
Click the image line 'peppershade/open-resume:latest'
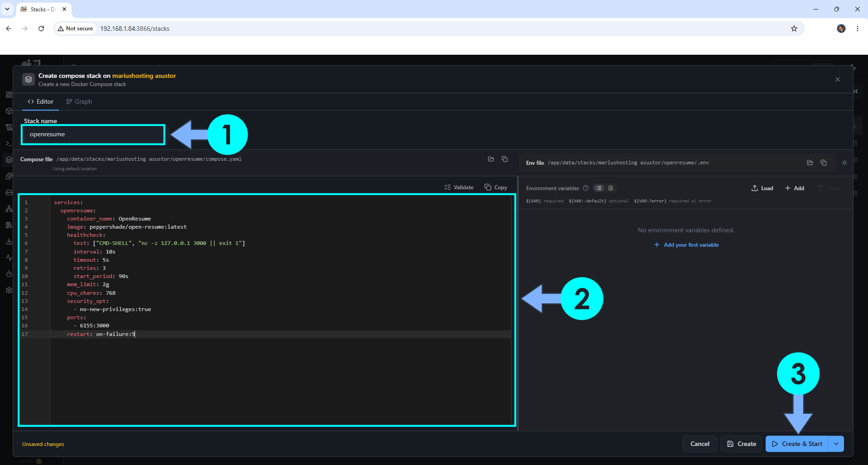click(127, 227)
